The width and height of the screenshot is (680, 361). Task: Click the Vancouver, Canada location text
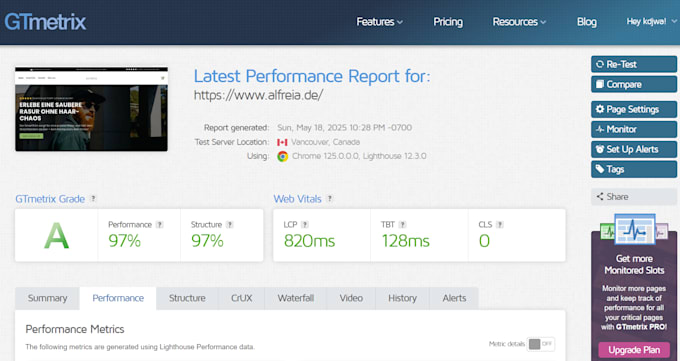325,142
